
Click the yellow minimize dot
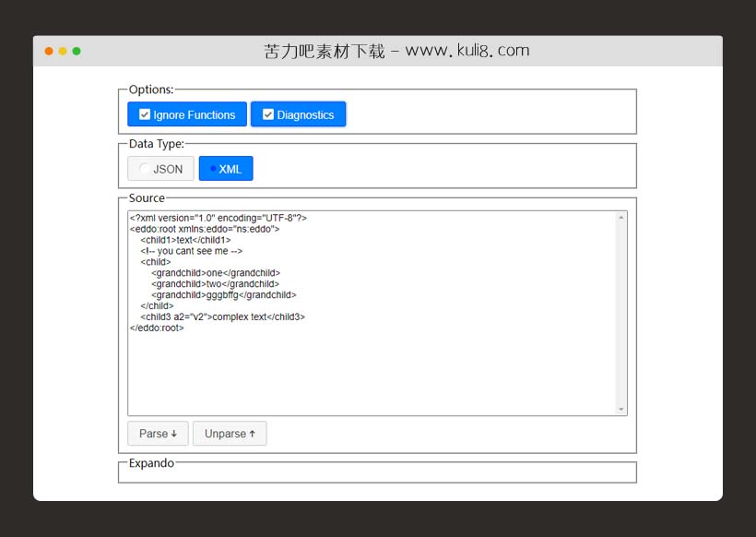[63, 52]
